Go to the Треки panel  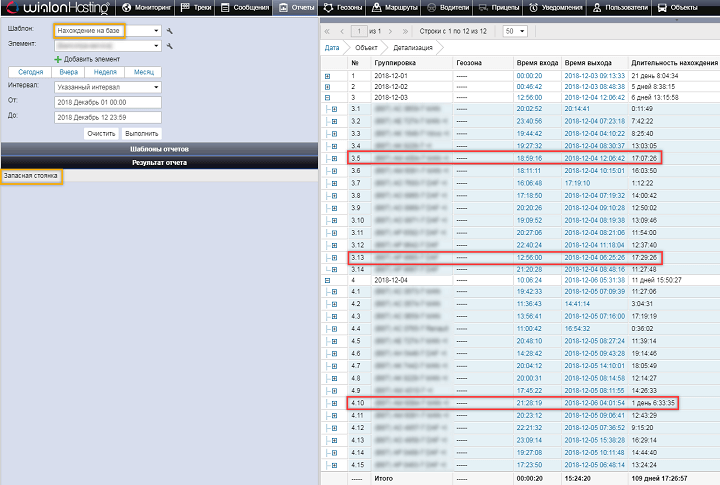click(x=196, y=7)
